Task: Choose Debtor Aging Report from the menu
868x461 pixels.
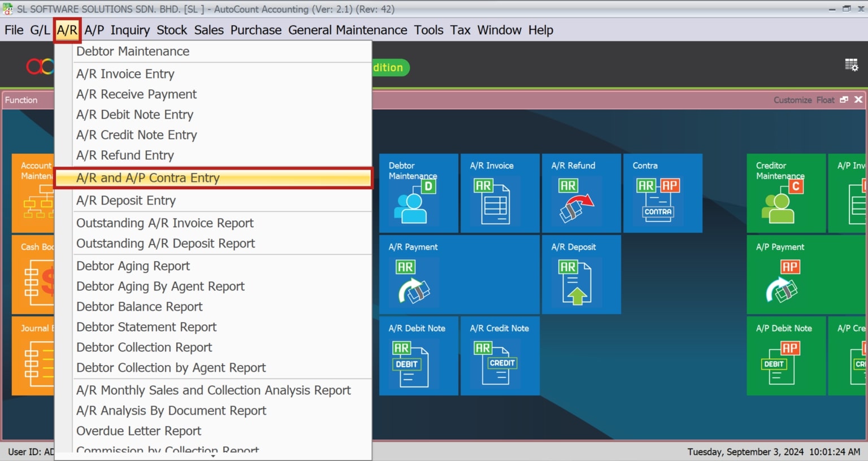Action: pos(133,266)
